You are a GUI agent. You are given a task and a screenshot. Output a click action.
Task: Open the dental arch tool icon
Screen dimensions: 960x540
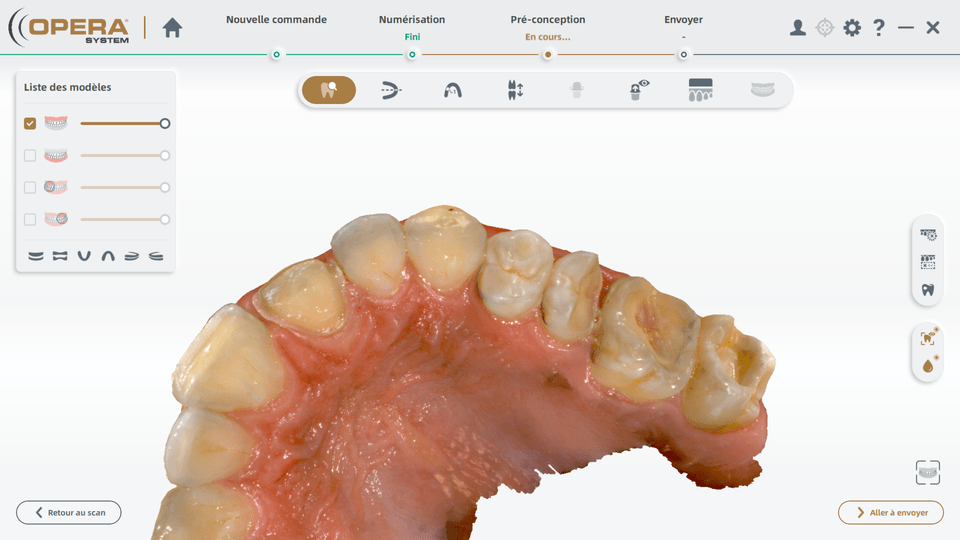pyautogui.click(x=453, y=90)
